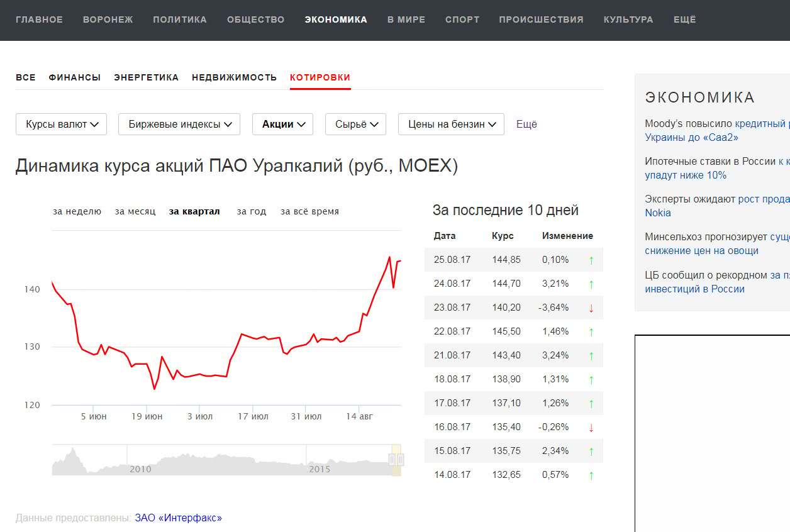Expand the Сырьё dropdown
Viewport: 790px width, 532px height.
355,125
